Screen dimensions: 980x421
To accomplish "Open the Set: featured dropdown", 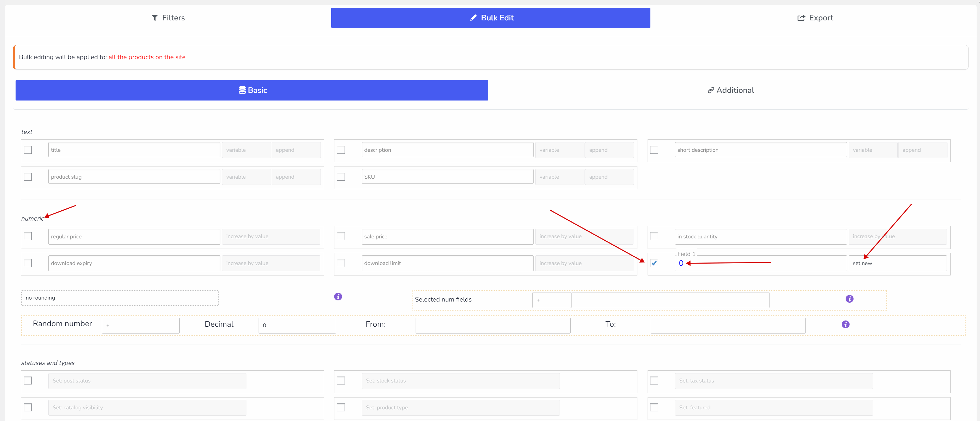I will [x=774, y=408].
